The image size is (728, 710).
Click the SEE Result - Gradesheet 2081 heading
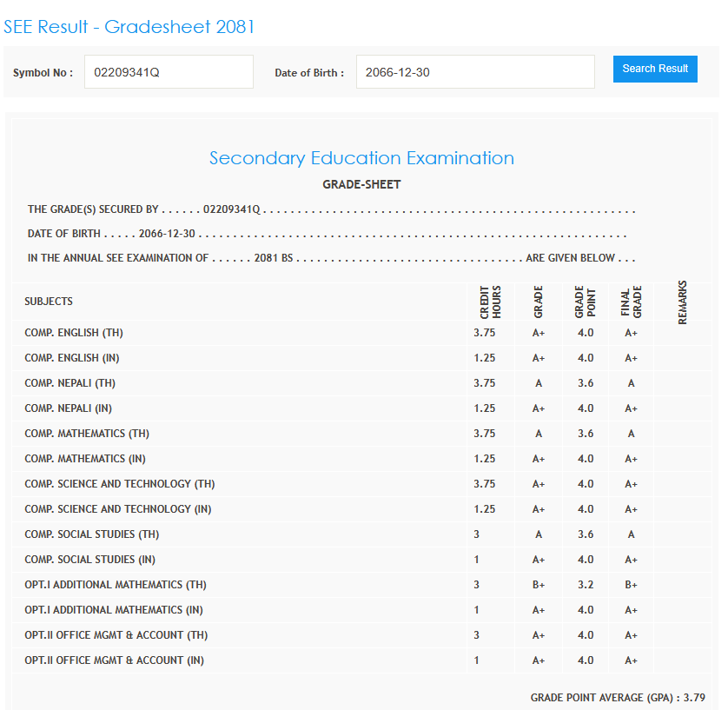coord(129,27)
